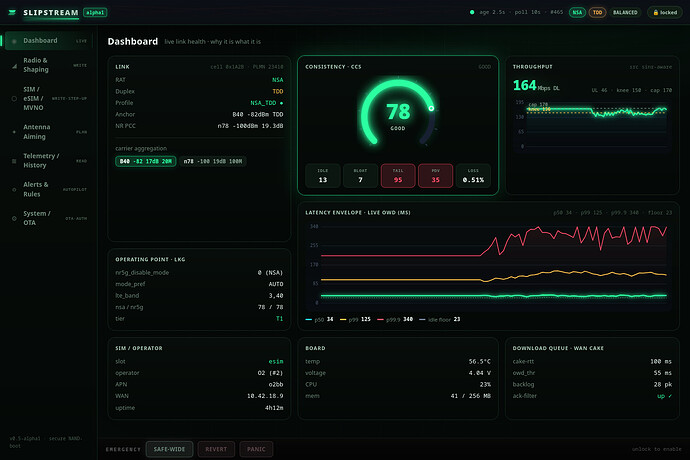This screenshot has width=690, height=460.
Task: Click the Radio & Shaping signal icon
Action: (x=14, y=66)
